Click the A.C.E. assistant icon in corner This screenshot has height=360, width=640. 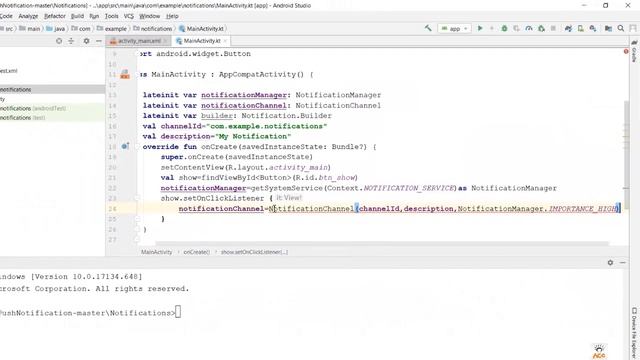(x=599, y=351)
